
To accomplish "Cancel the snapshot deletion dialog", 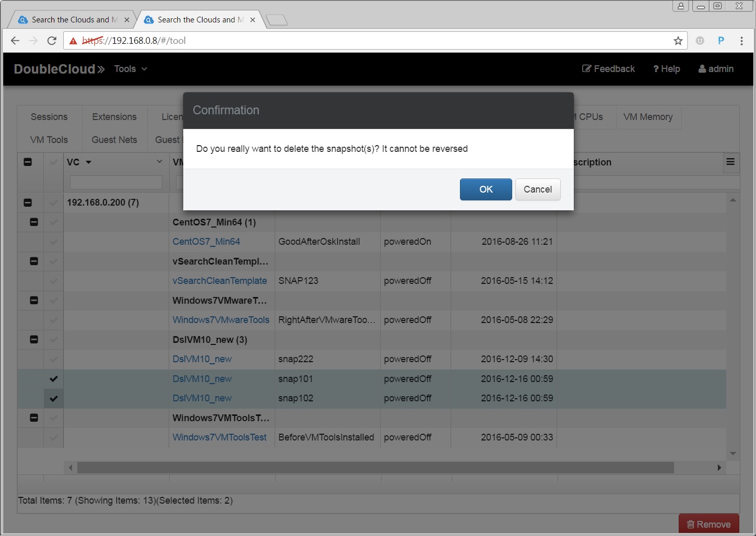I will [x=537, y=189].
